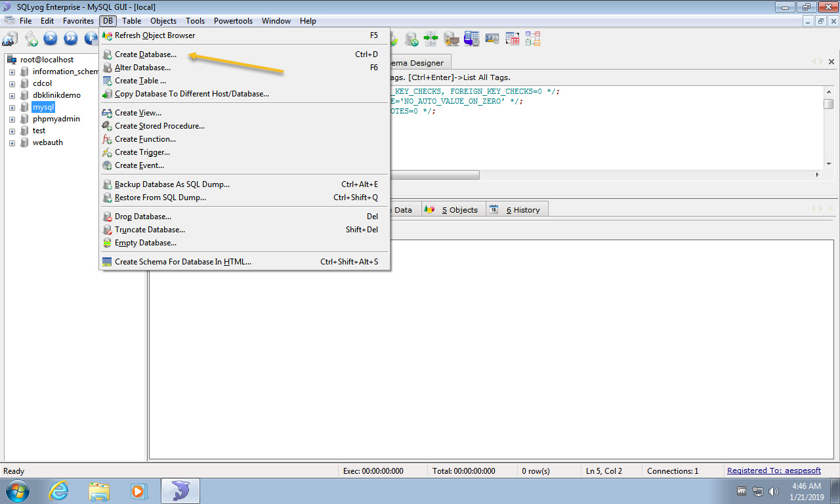Expand the cdcol database node
Image resolution: width=840 pixels, height=504 pixels.
point(12,83)
